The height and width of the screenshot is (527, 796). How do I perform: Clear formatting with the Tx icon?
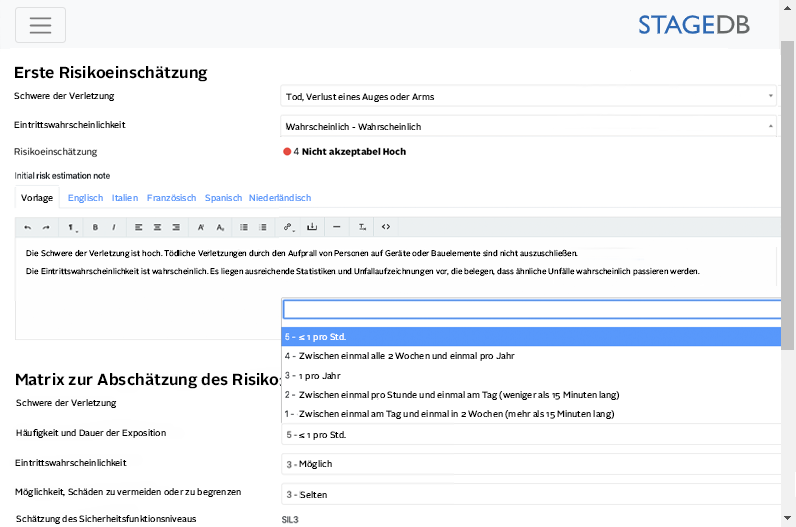pos(362,227)
